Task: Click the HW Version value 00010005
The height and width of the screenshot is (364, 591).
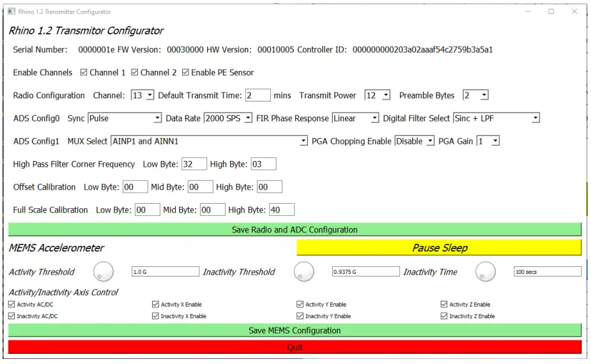Action: (275, 50)
